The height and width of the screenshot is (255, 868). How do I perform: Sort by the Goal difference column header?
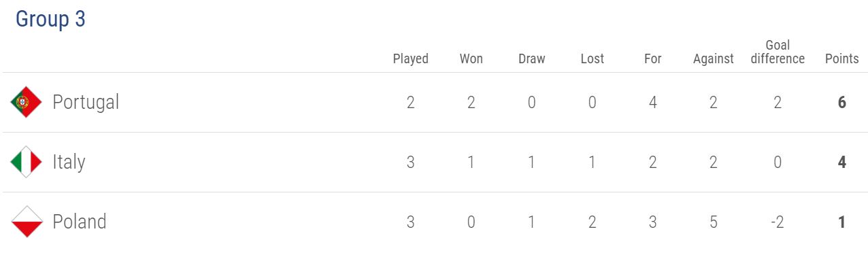778,52
